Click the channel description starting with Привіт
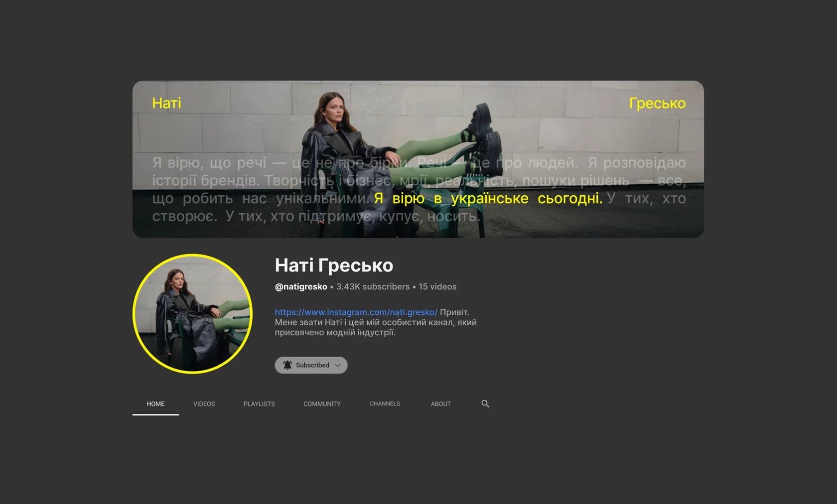 (376, 322)
